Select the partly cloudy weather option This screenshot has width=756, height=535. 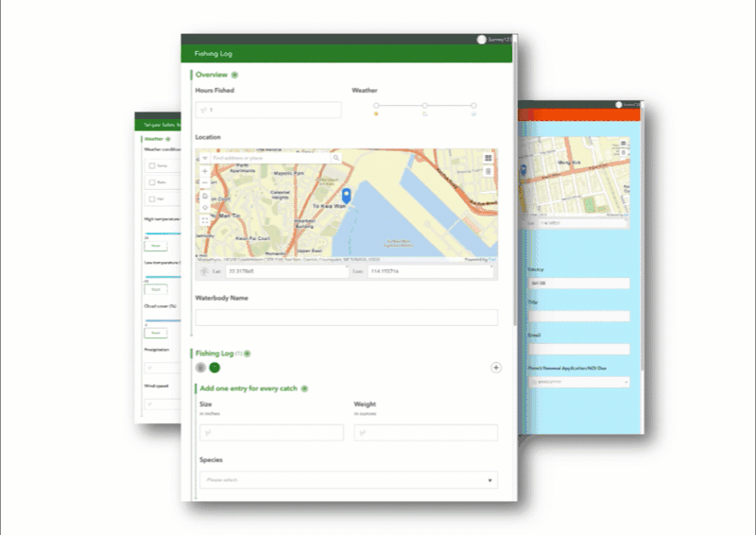click(x=424, y=106)
